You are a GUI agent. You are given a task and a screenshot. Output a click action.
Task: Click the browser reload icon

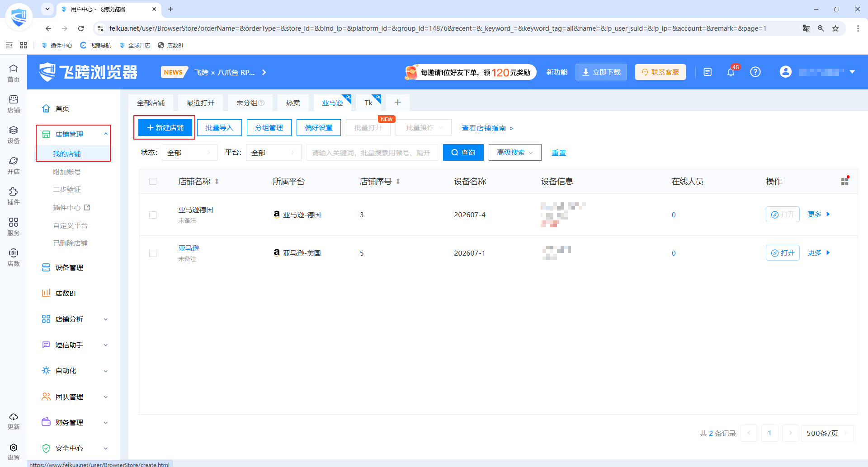tap(81, 28)
